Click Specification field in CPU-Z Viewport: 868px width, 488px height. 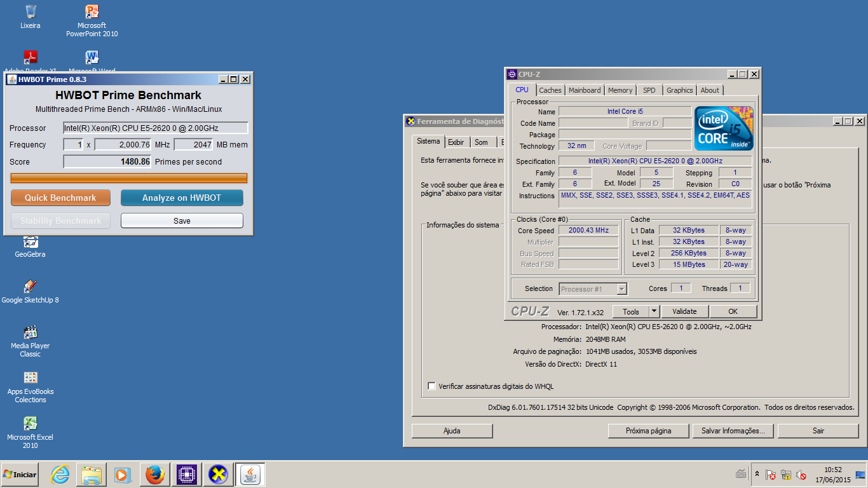pos(655,161)
